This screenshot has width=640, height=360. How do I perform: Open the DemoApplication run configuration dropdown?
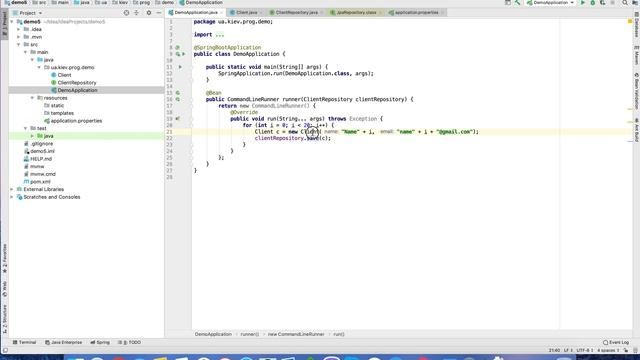pos(550,3)
